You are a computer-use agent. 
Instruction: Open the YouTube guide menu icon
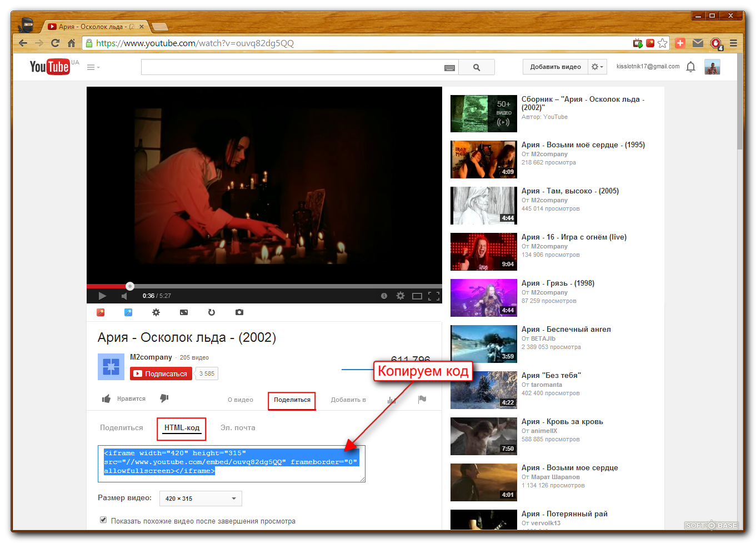pyautogui.click(x=93, y=67)
